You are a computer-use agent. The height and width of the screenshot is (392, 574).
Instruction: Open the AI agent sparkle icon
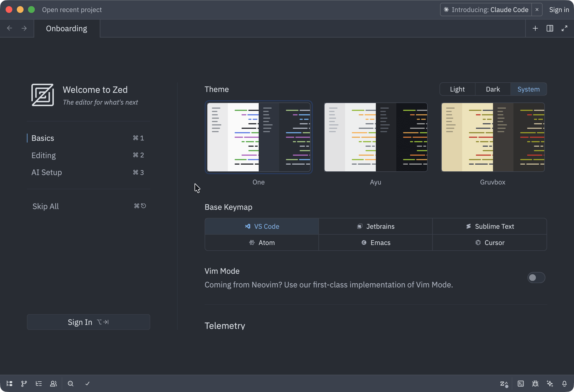pyautogui.click(x=550, y=384)
